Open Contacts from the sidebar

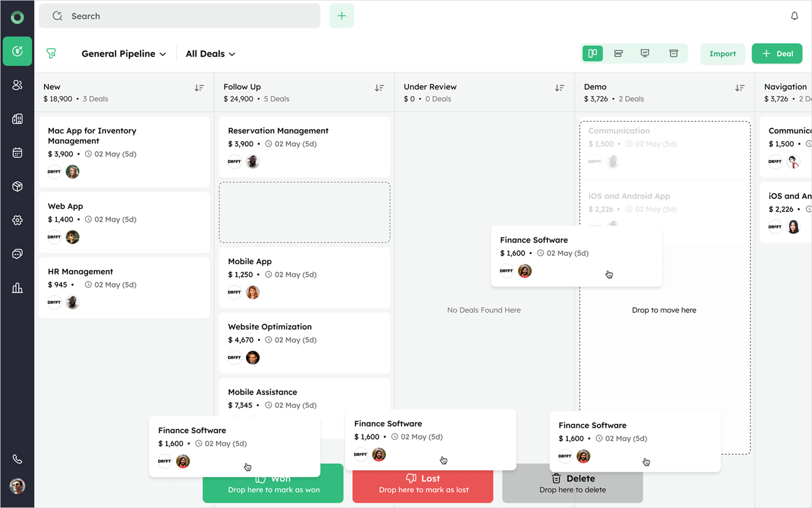(17, 85)
